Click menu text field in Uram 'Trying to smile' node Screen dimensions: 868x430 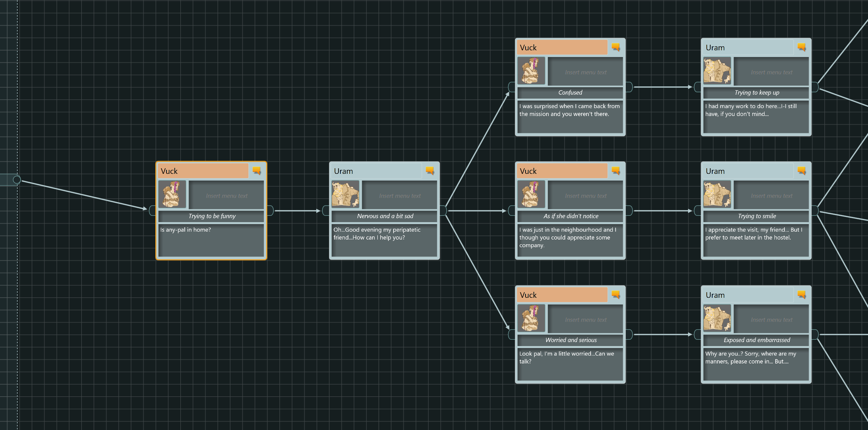click(x=771, y=196)
